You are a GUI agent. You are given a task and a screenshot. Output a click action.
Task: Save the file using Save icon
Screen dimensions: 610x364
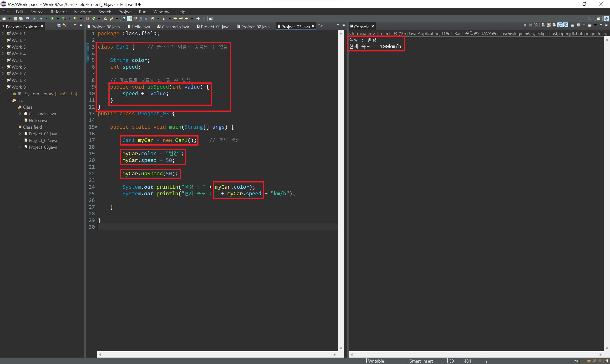15,19
